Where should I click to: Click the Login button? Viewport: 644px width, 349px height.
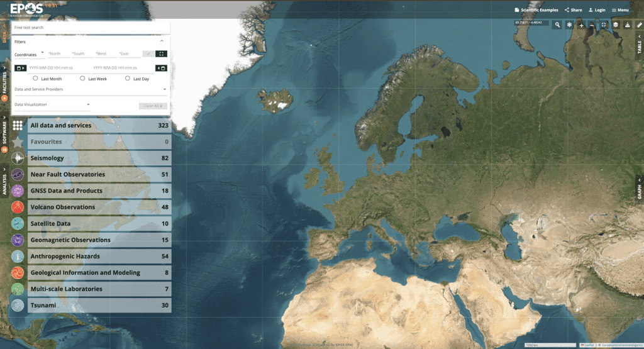pos(596,10)
